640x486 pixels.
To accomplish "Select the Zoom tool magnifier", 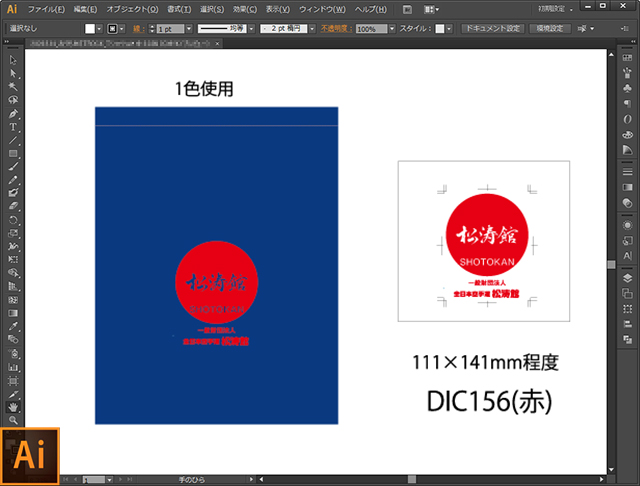I will 13,420.
